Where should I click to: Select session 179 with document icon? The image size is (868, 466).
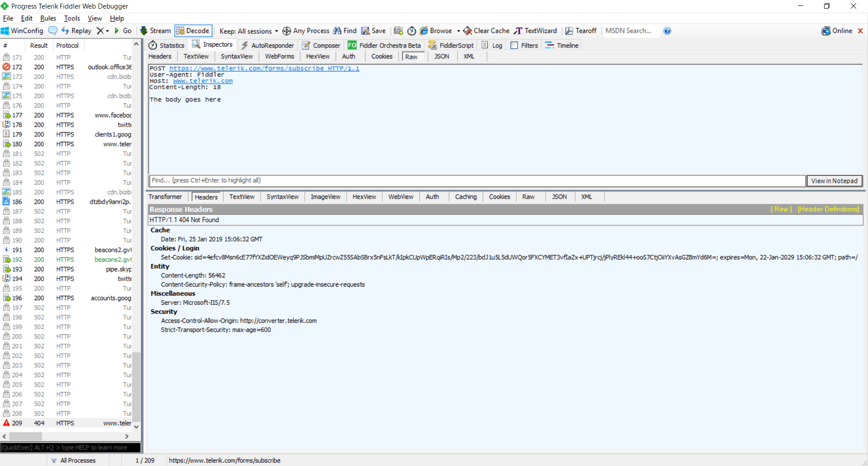[x=67, y=135]
